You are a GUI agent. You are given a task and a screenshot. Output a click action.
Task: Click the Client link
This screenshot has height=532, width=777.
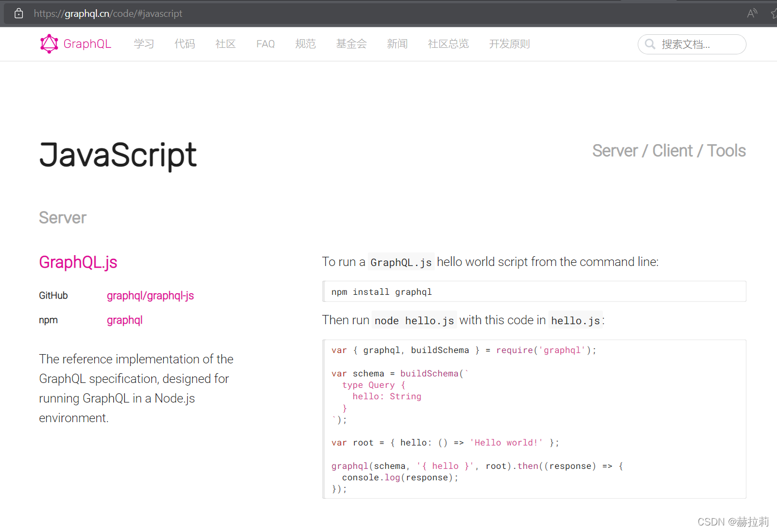[673, 151]
